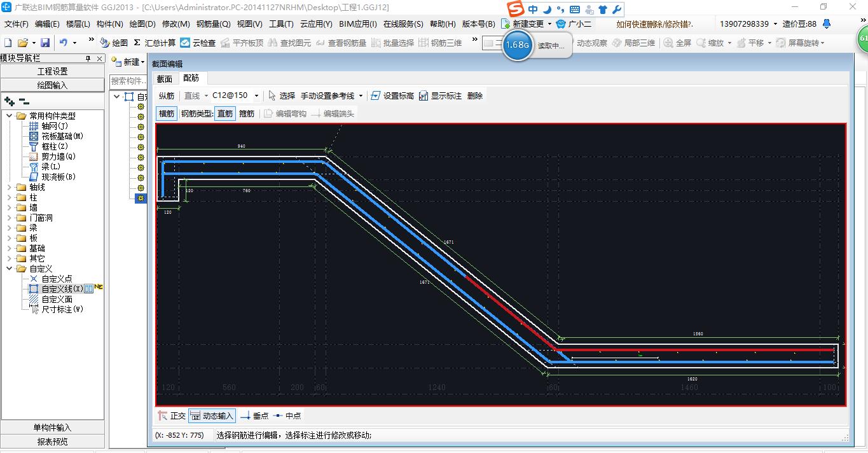Select 箍筋 stirrup rebar type

coord(247,113)
